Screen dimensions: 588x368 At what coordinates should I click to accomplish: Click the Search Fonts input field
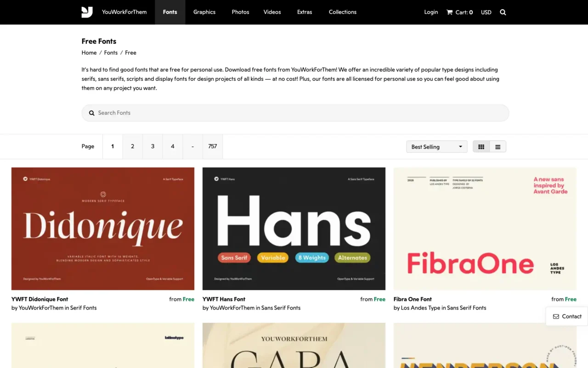[295, 113]
